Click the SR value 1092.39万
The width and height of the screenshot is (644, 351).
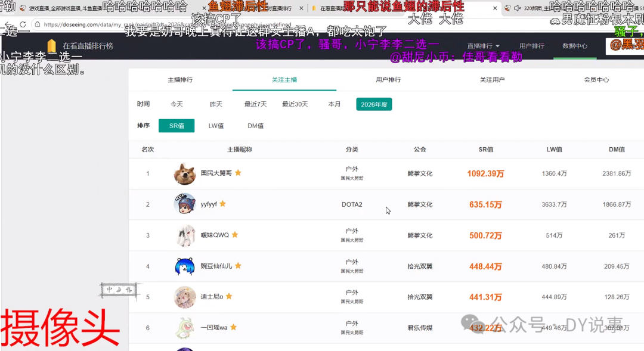[x=485, y=173]
